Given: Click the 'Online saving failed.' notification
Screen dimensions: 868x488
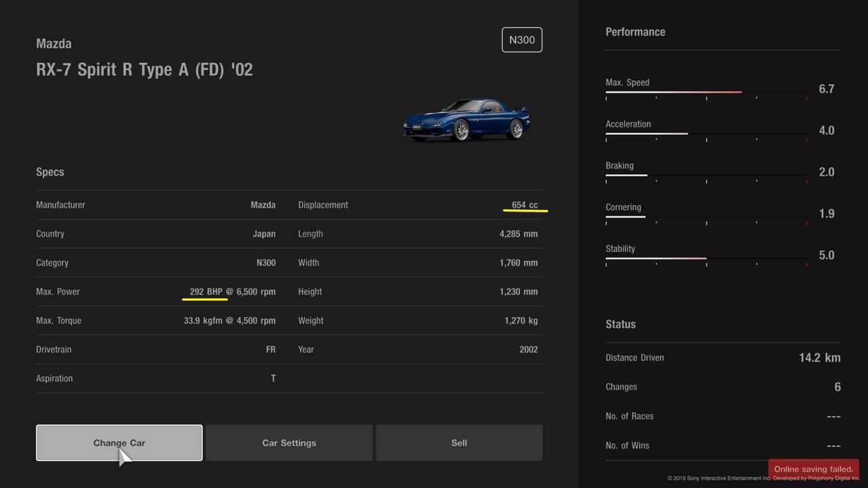Looking at the screenshot, I should click(813, 469).
